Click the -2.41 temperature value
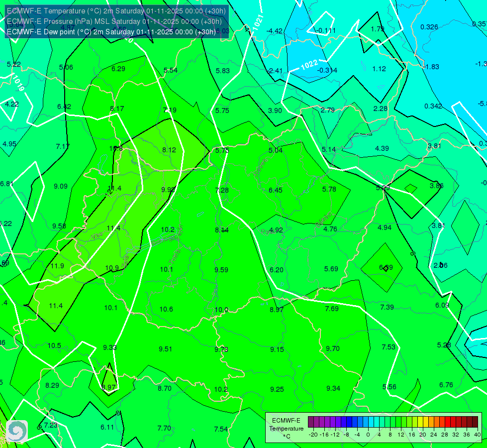Viewport: 487px width, 448px height. coord(275,71)
